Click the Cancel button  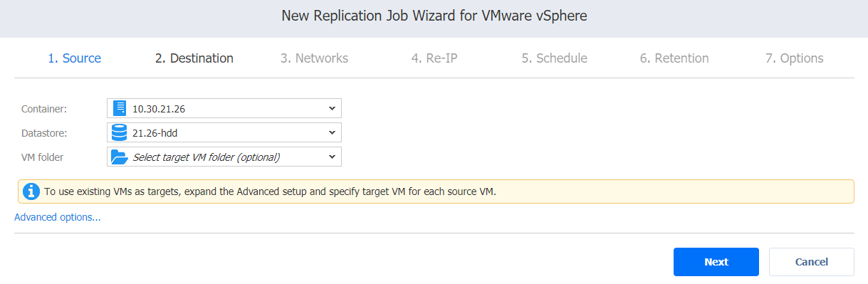pyautogui.click(x=812, y=262)
